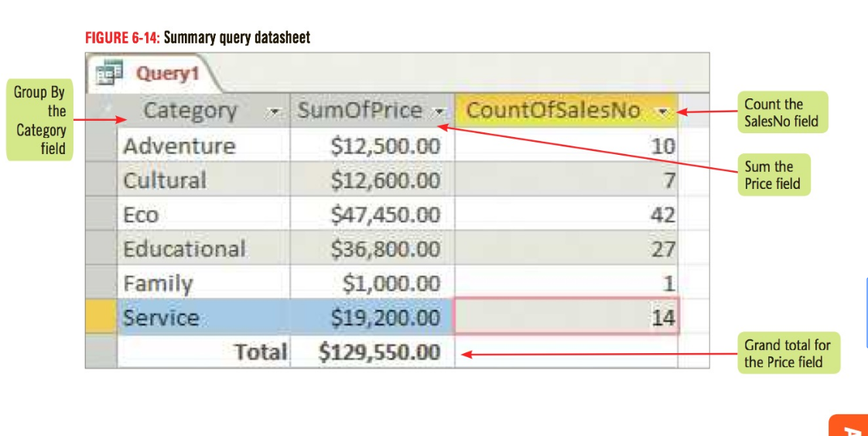Select the Cultural category cell

point(203,180)
